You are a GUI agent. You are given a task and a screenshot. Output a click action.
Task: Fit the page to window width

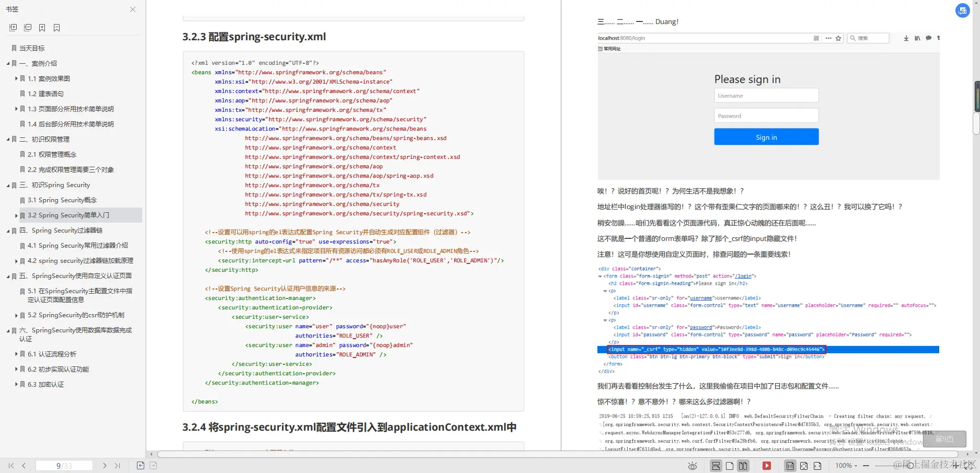817,466
